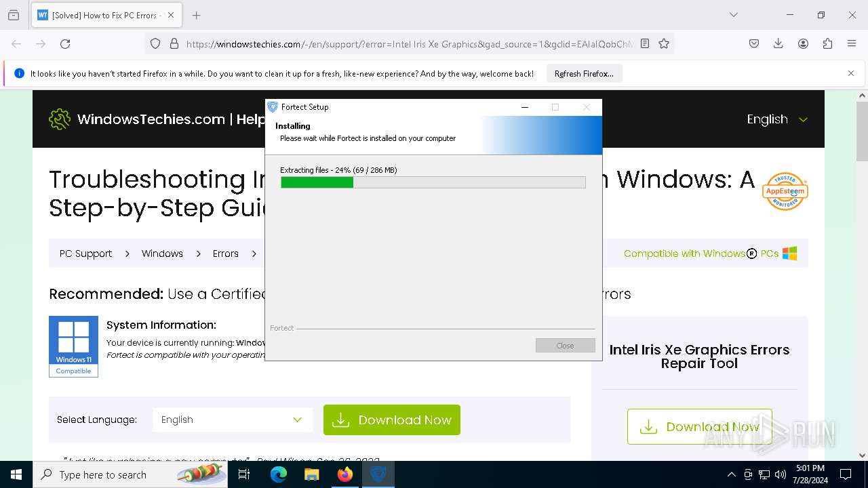Image resolution: width=868 pixels, height=488 pixels.
Task: Click the AppEsteem trusted badge
Action: coord(785,191)
